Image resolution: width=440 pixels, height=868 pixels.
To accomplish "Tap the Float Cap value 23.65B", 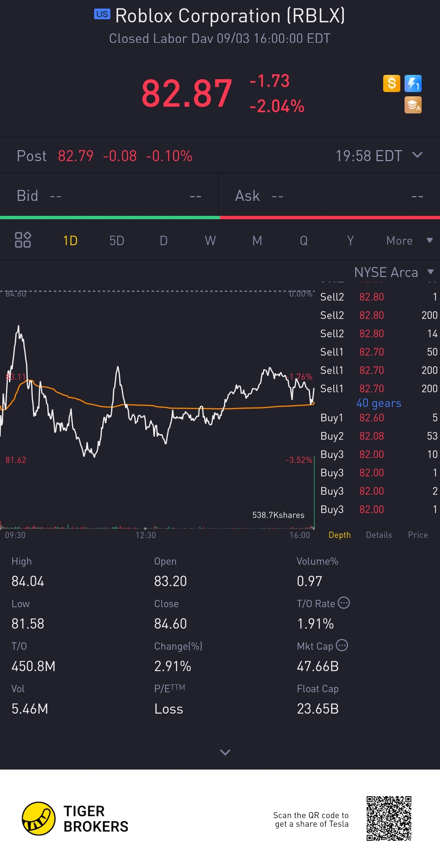I will (318, 709).
